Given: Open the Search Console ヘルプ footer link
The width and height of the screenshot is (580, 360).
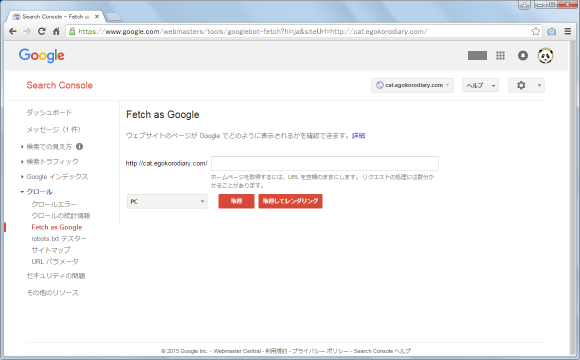Looking at the screenshot, I should [x=382, y=351].
